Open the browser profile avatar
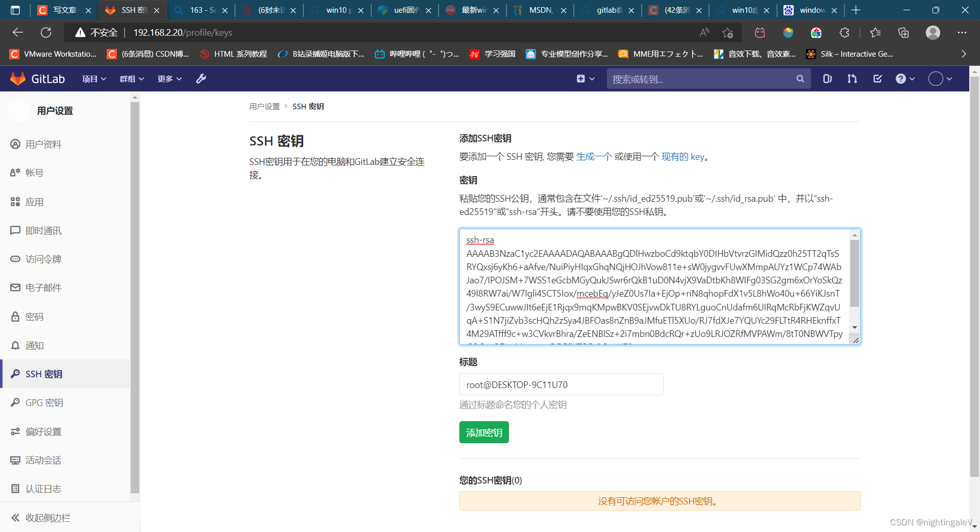Image resolution: width=980 pixels, height=532 pixels. (933, 33)
